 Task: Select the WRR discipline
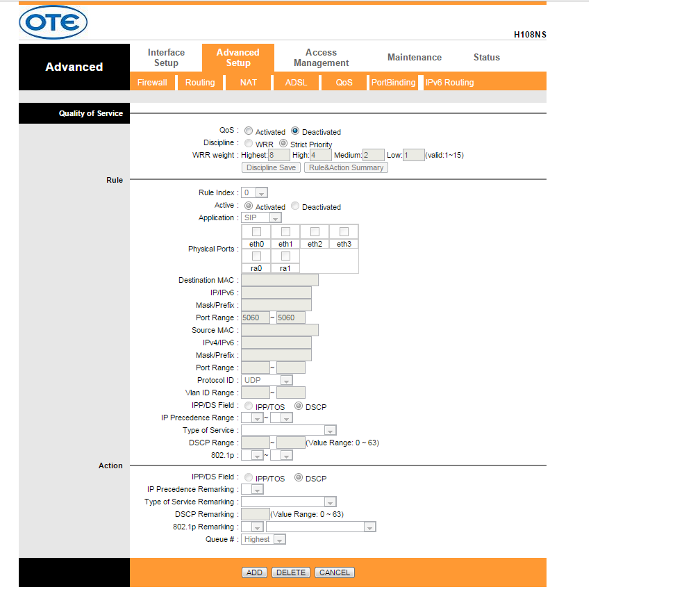tap(249, 143)
